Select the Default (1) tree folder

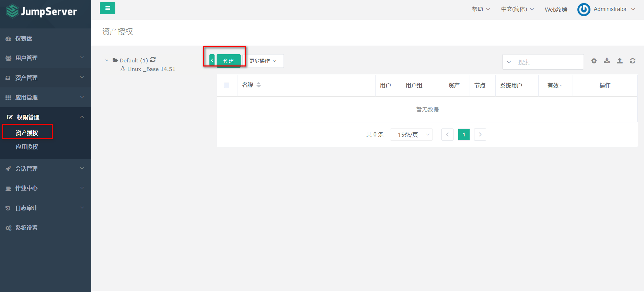[130, 60]
